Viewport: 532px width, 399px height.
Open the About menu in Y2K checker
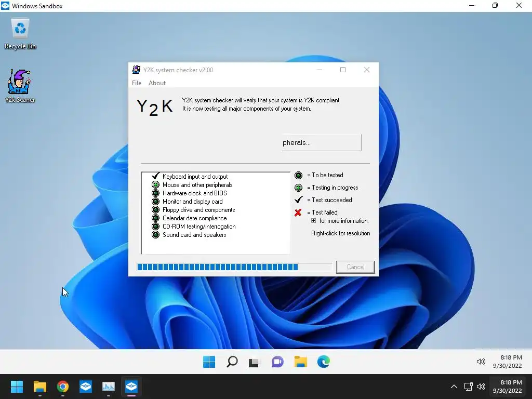(157, 83)
